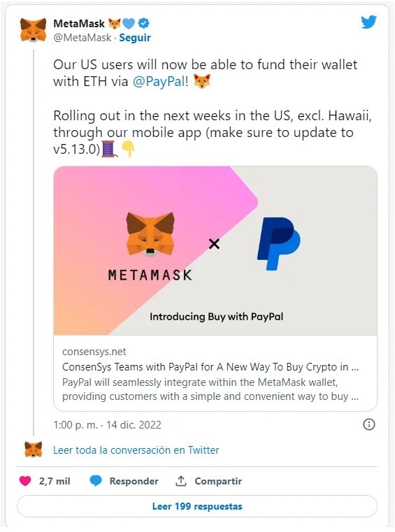The height and width of the screenshot is (532, 395).
Task: Click the Responder button
Action: click(134, 481)
